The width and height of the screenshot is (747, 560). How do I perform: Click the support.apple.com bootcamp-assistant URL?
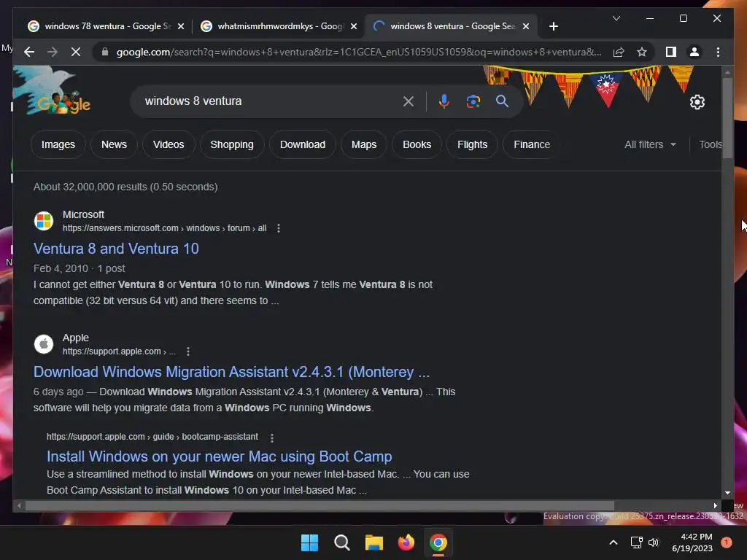(152, 437)
